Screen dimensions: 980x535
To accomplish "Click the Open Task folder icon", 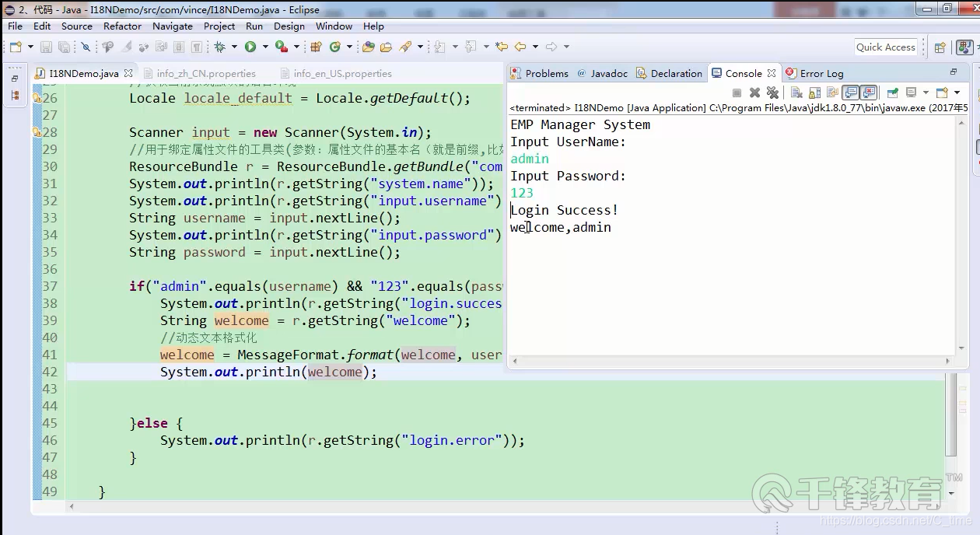I will (x=386, y=47).
